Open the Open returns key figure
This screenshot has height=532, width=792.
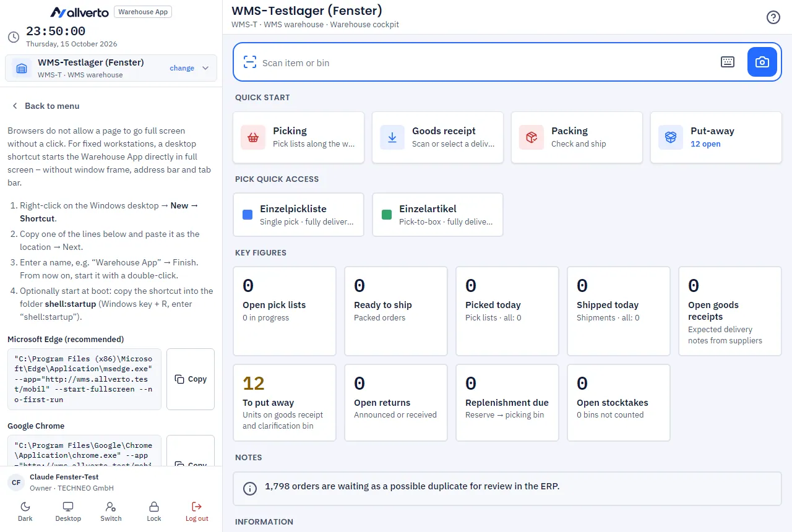(396, 403)
